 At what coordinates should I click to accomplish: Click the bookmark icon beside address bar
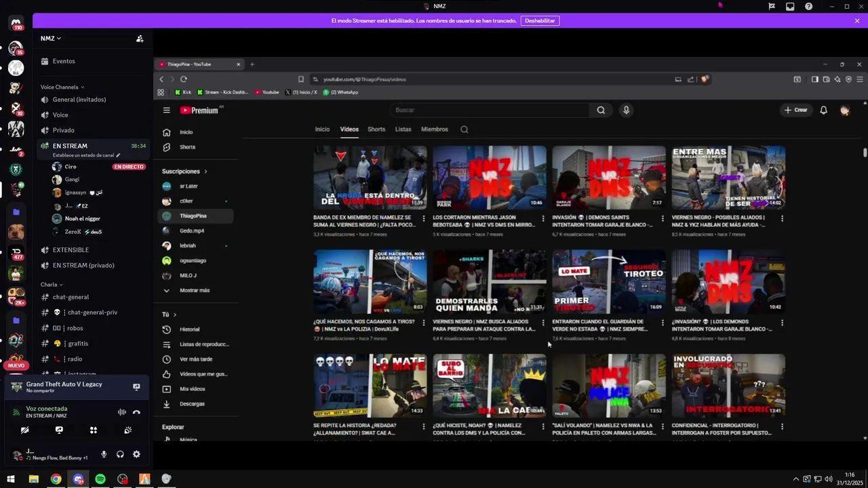pos(301,79)
